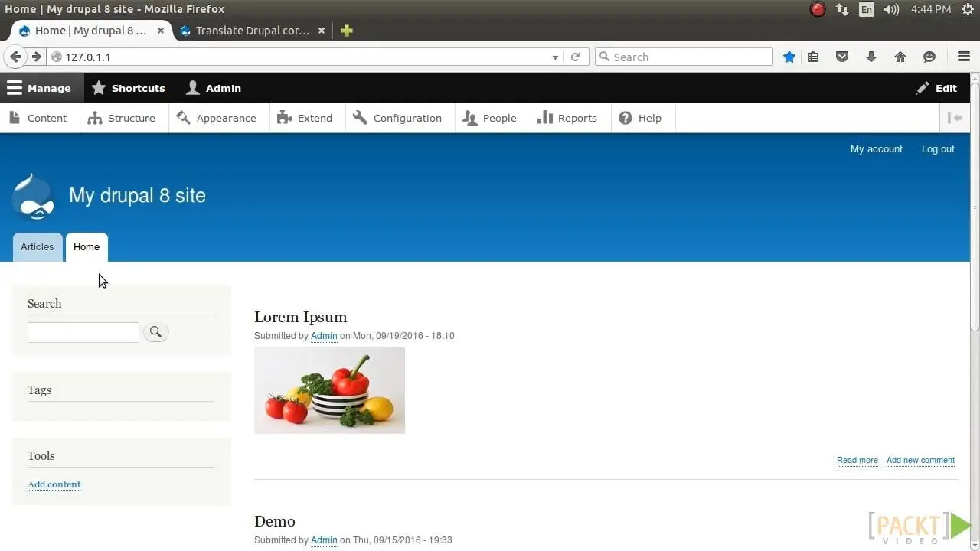Screen dimensions: 980x551
Task: Switch to the Articles tab
Action: click(x=37, y=246)
